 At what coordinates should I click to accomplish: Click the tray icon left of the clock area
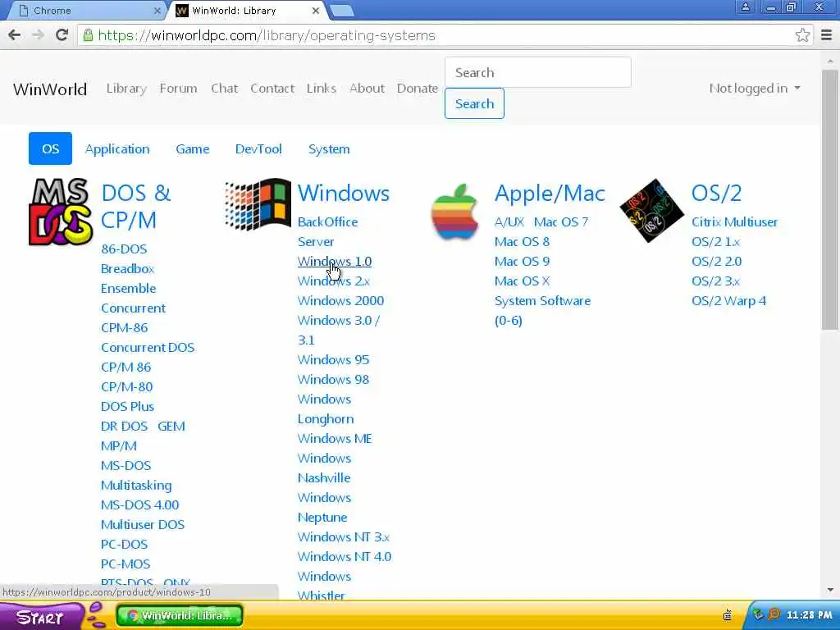click(728, 614)
